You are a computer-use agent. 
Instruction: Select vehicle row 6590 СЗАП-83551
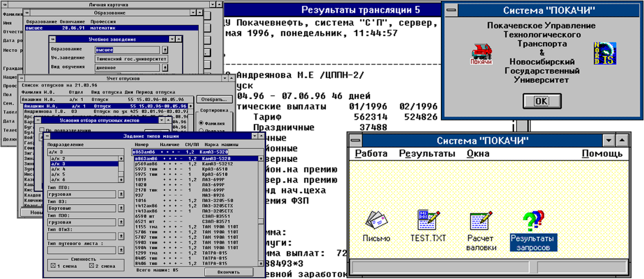[196, 216]
